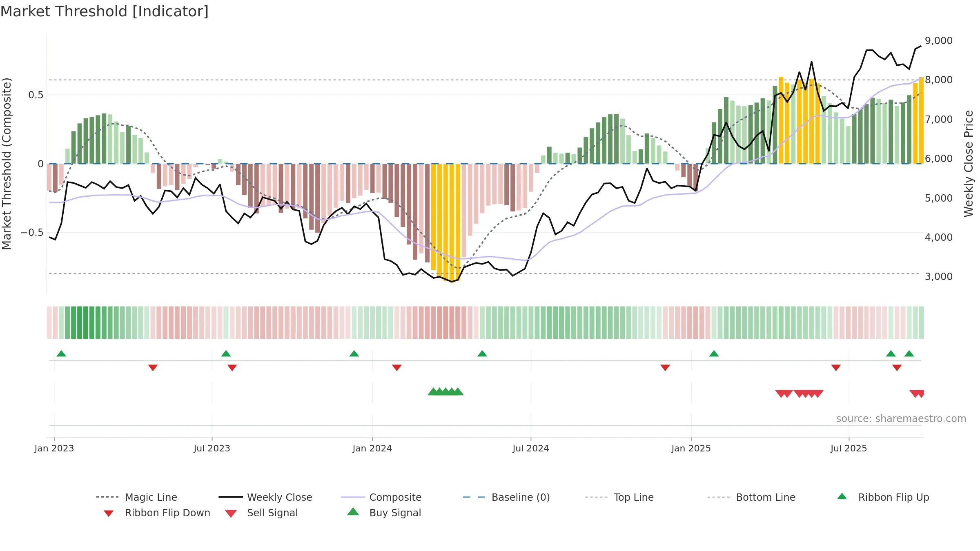Select the flip-down triangle just before Jul 2025
This screenshot has height=551, width=980.
point(836,368)
